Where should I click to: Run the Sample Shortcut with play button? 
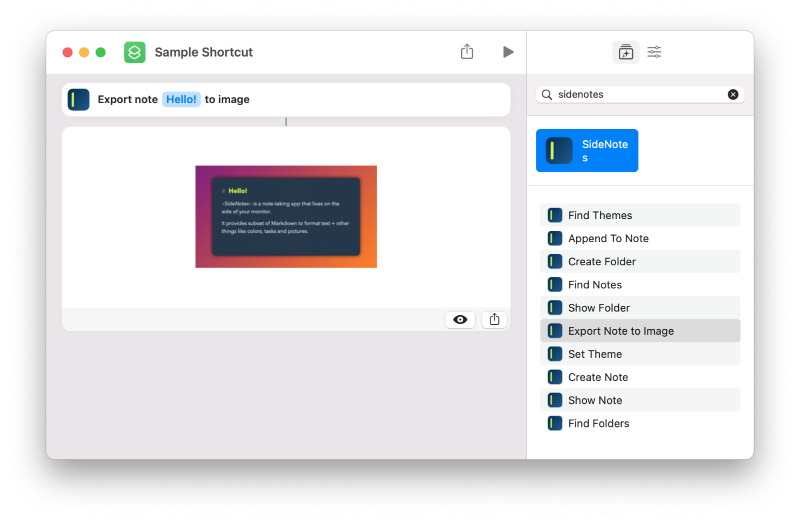pos(508,52)
